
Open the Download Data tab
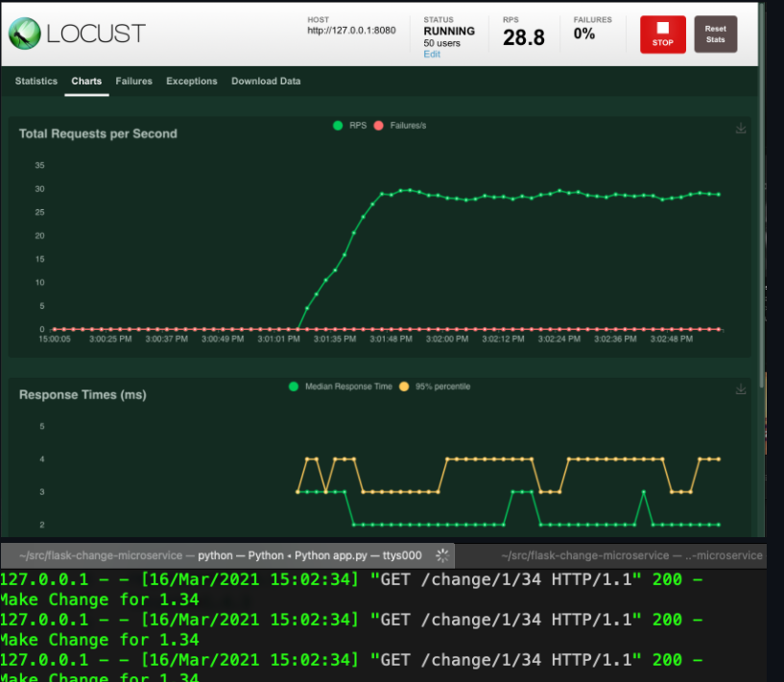(x=266, y=82)
